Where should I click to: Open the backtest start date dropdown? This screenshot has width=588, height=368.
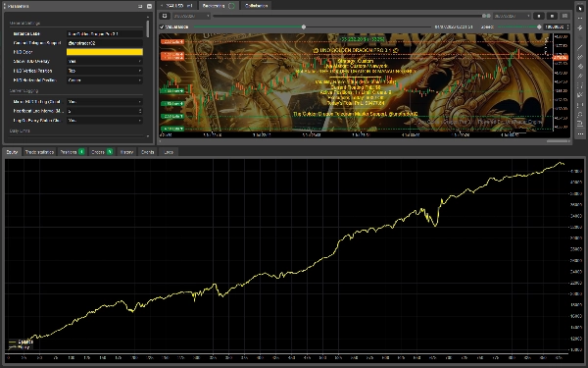(x=191, y=16)
